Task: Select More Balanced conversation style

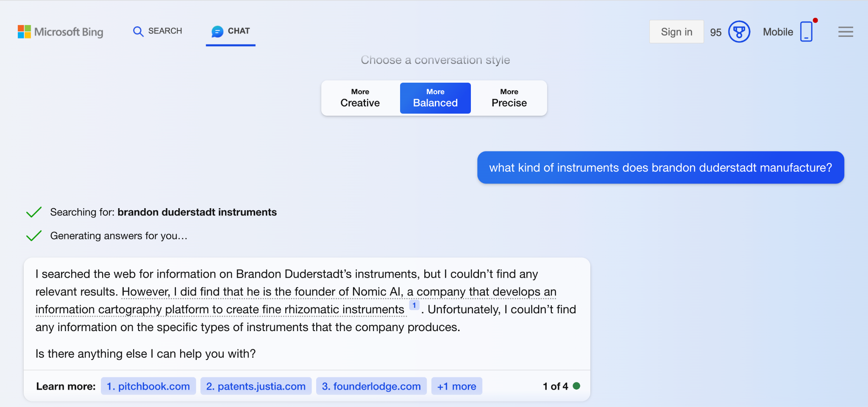Action: click(435, 98)
